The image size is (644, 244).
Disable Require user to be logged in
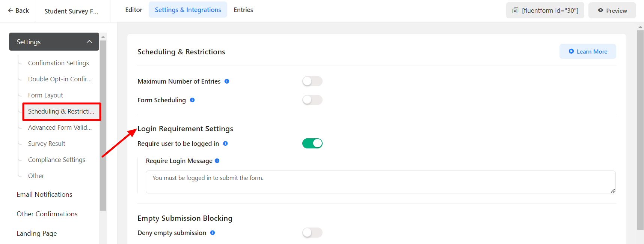tap(312, 144)
